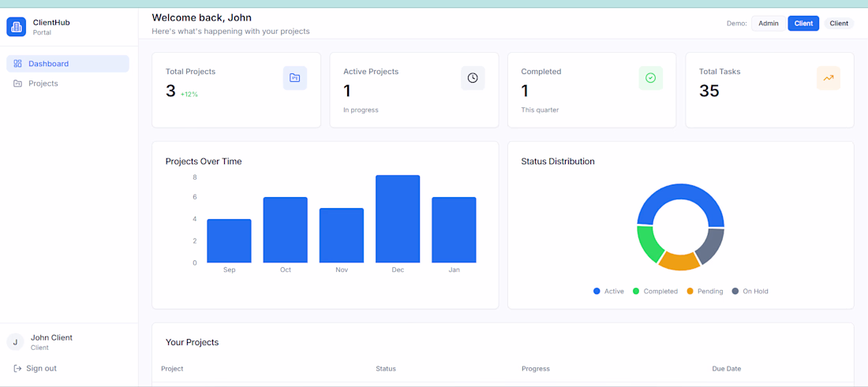
Task: Toggle the On Hold legend entry
Action: pyautogui.click(x=750, y=292)
